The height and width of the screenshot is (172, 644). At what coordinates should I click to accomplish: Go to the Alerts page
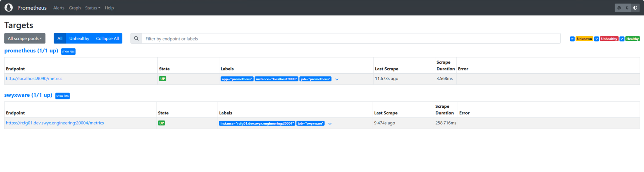(59, 8)
